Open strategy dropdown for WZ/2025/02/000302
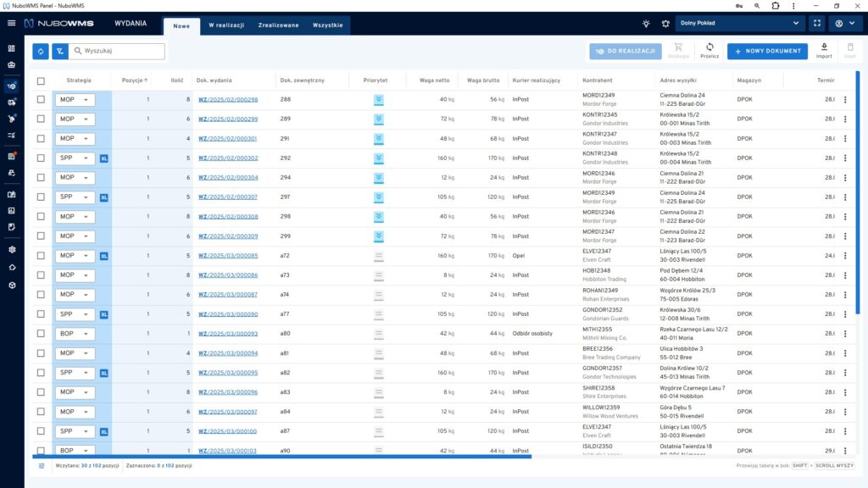Screen dimensions: 868x488 75,158
